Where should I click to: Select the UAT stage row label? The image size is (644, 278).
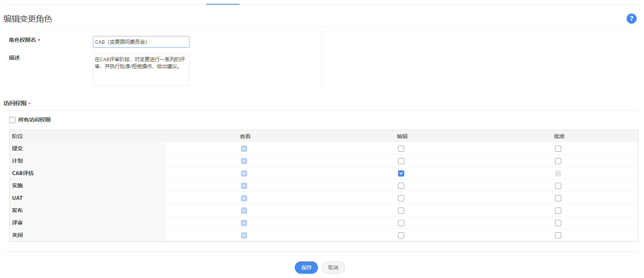click(x=17, y=198)
